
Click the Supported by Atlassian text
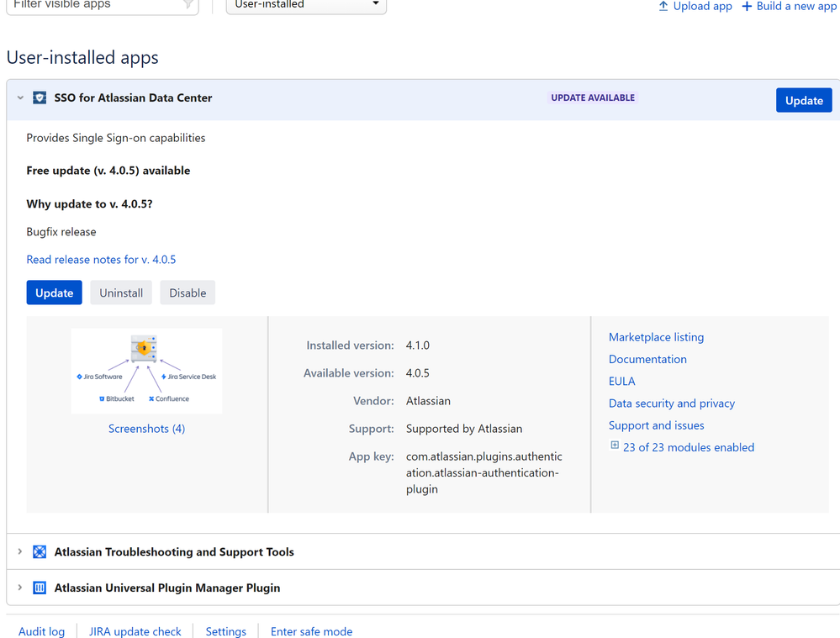(x=464, y=429)
